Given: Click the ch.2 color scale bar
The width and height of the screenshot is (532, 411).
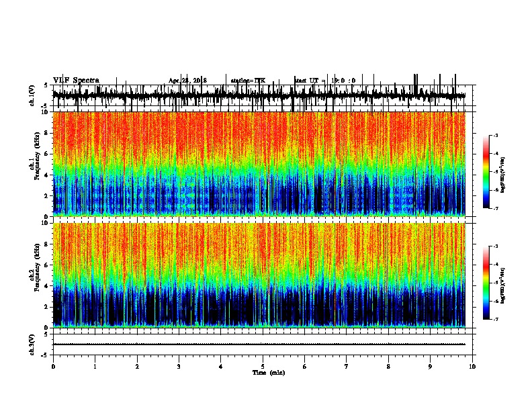Looking at the screenshot, I should point(486,283).
